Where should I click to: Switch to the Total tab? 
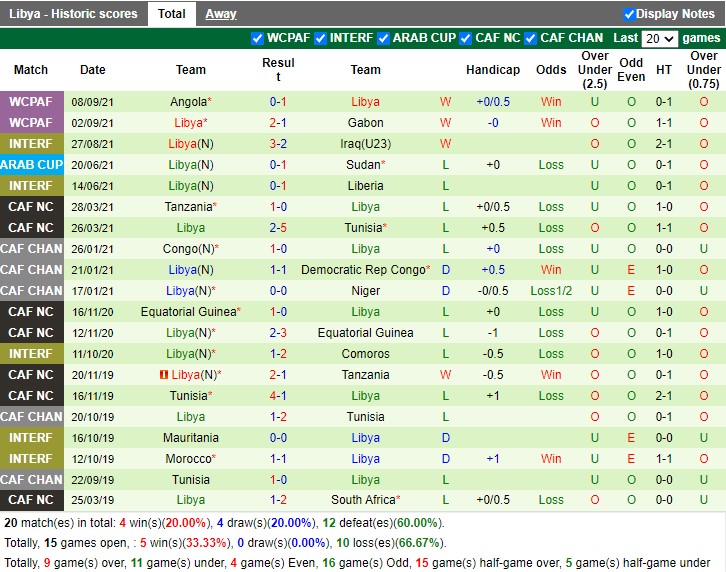[x=171, y=14]
